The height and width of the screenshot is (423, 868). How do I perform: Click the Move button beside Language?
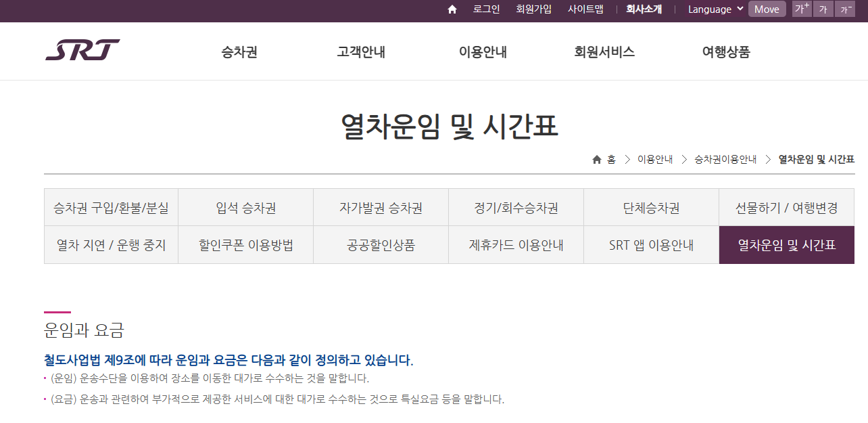pyautogui.click(x=767, y=9)
